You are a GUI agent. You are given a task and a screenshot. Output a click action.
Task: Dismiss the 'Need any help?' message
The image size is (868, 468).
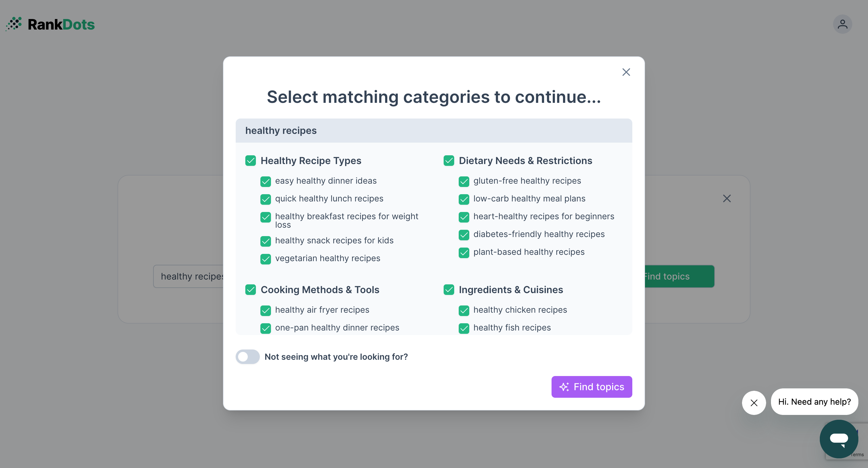pos(754,403)
